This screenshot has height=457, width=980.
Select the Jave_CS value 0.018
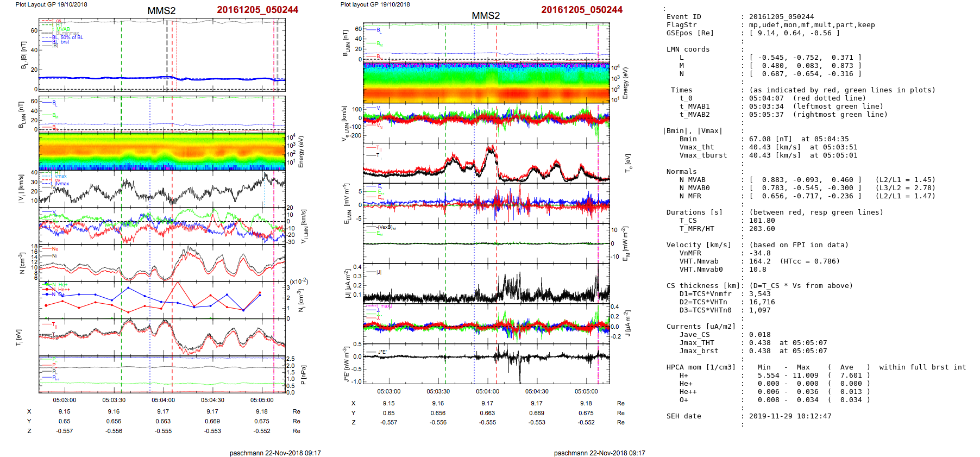pyautogui.click(x=760, y=335)
